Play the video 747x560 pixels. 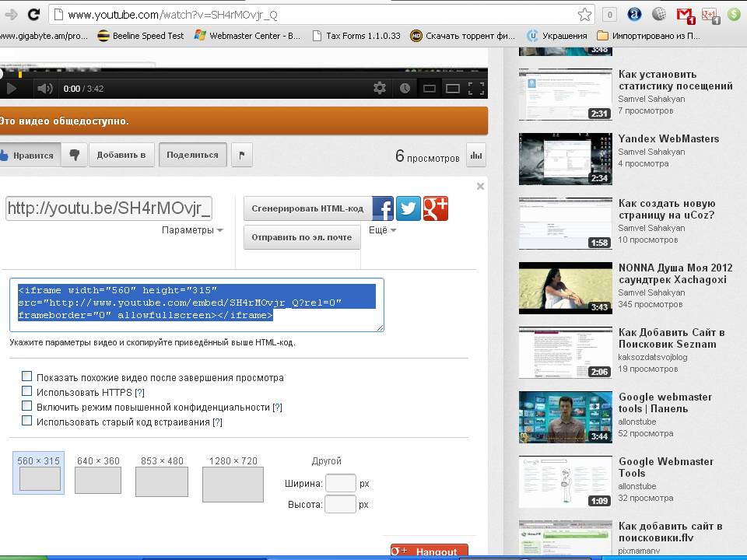pyautogui.click(x=12, y=89)
